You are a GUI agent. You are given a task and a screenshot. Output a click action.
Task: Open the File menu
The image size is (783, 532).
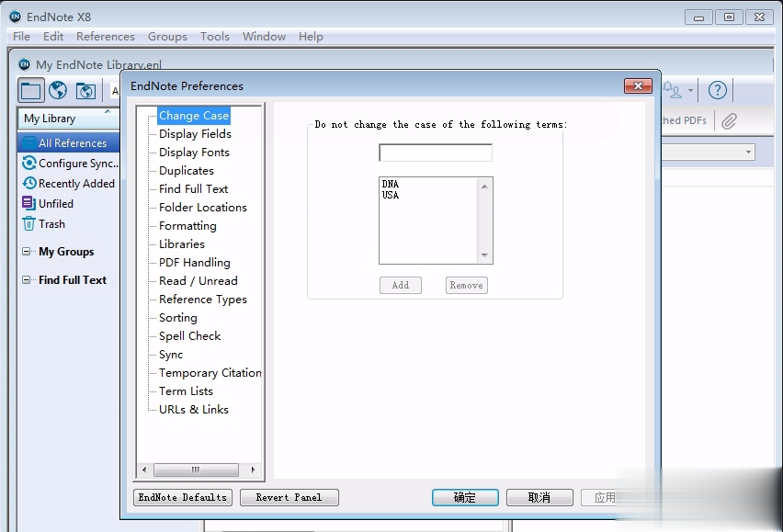(x=21, y=37)
